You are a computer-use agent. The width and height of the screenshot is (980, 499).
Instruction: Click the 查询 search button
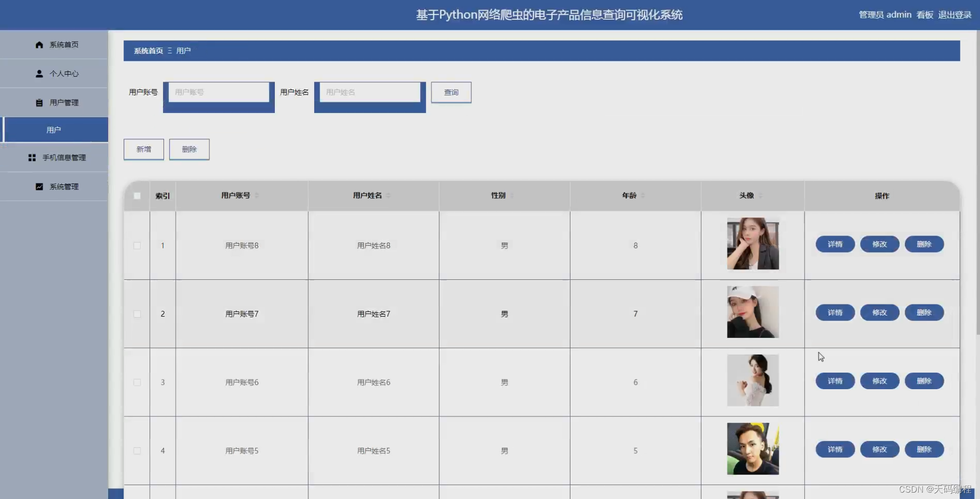(451, 92)
